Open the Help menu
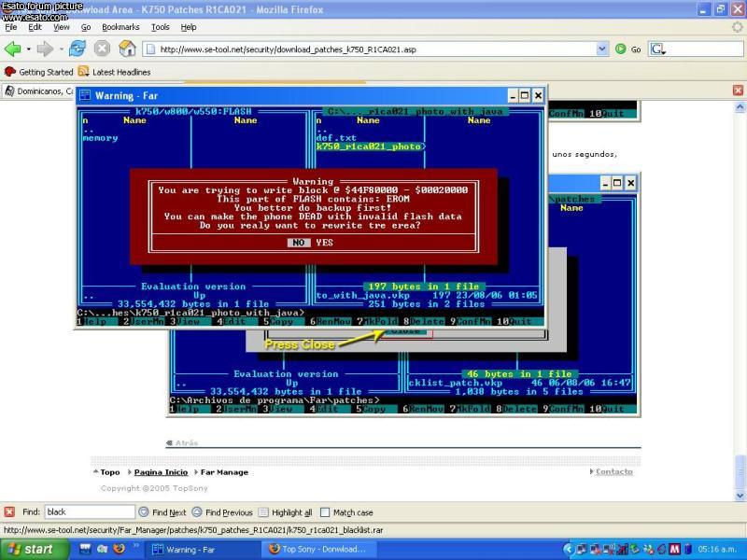Screen dimensions: 747x560 [189, 27]
